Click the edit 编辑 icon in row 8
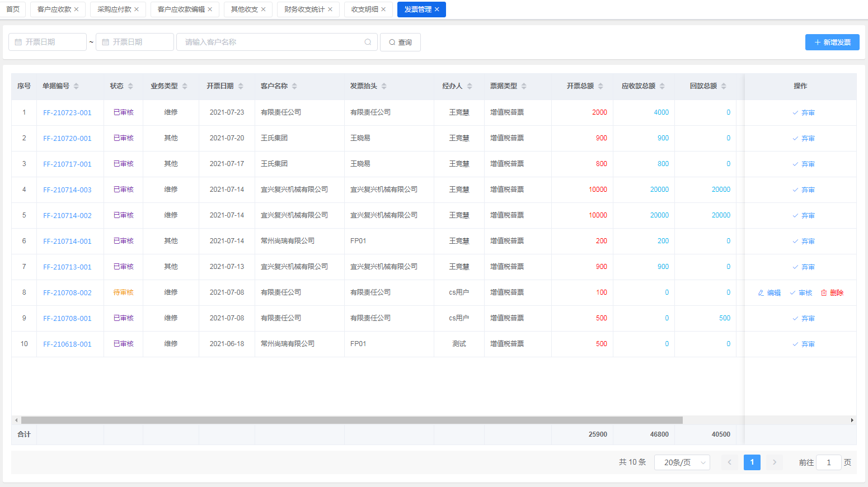 (761, 293)
